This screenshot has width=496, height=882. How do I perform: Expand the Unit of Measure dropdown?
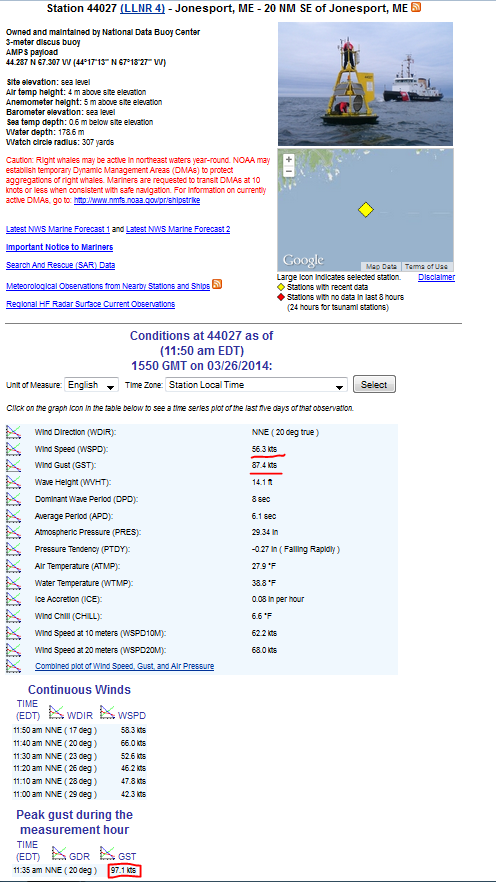[x=92, y=385]
